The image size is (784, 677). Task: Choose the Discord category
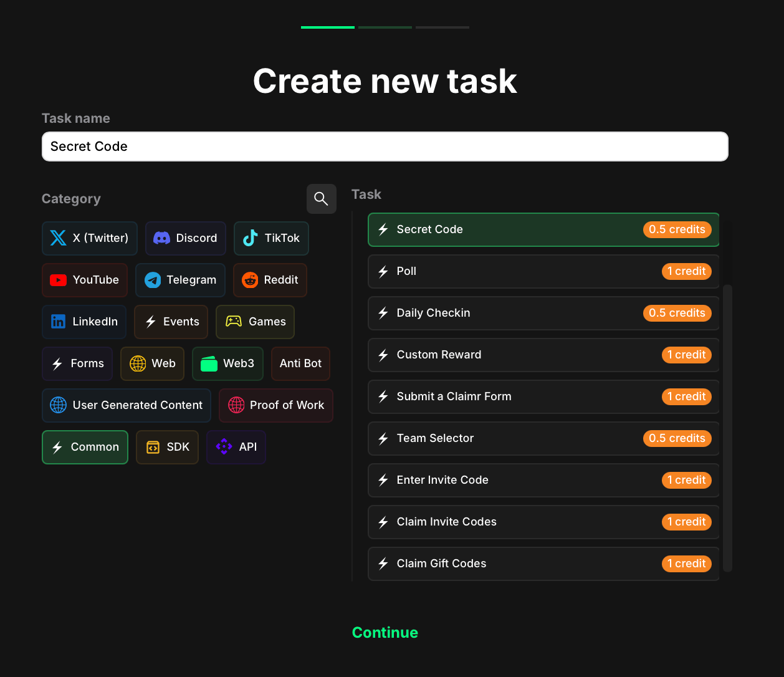click(x=186, y=238)
